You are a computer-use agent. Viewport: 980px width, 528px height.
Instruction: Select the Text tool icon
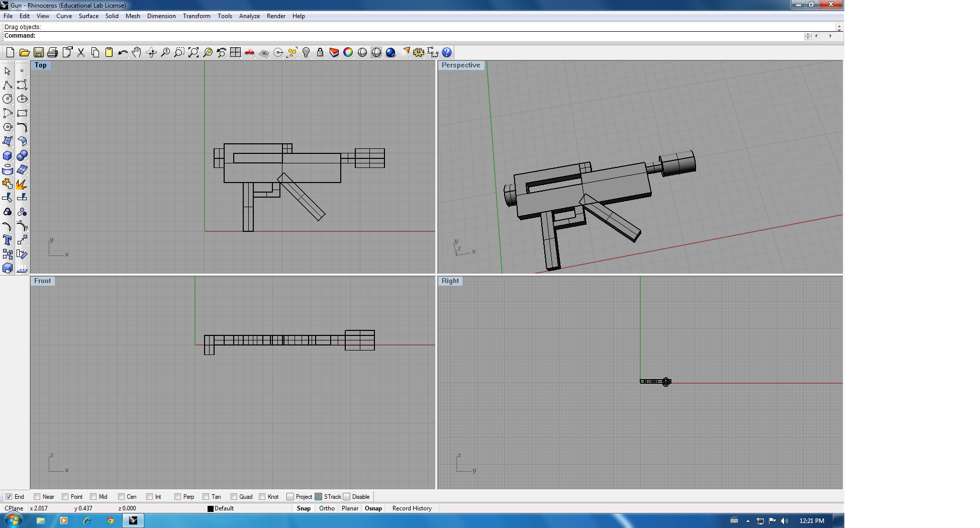[x=8, y=240]
